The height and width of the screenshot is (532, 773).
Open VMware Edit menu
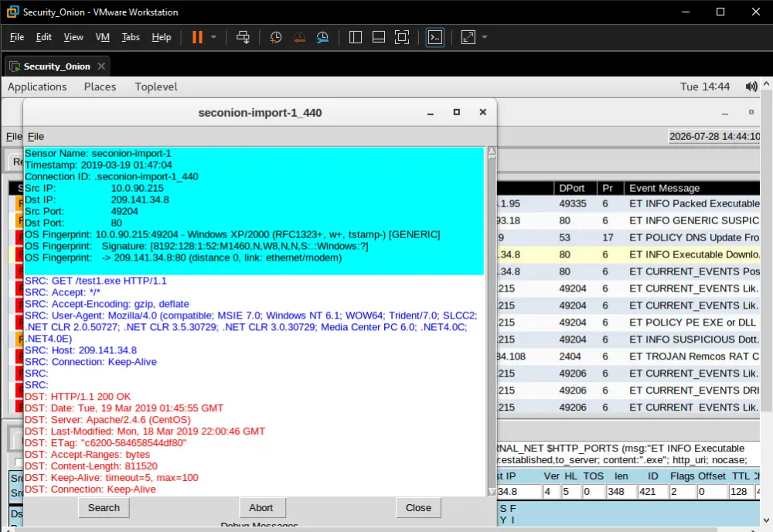click(43, 37)
